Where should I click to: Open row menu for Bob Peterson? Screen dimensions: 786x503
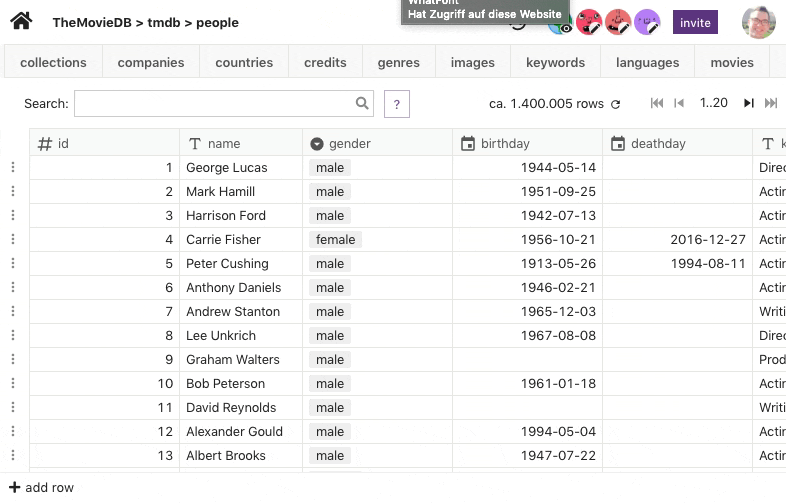pyautogui.click(x=13, y=383)
